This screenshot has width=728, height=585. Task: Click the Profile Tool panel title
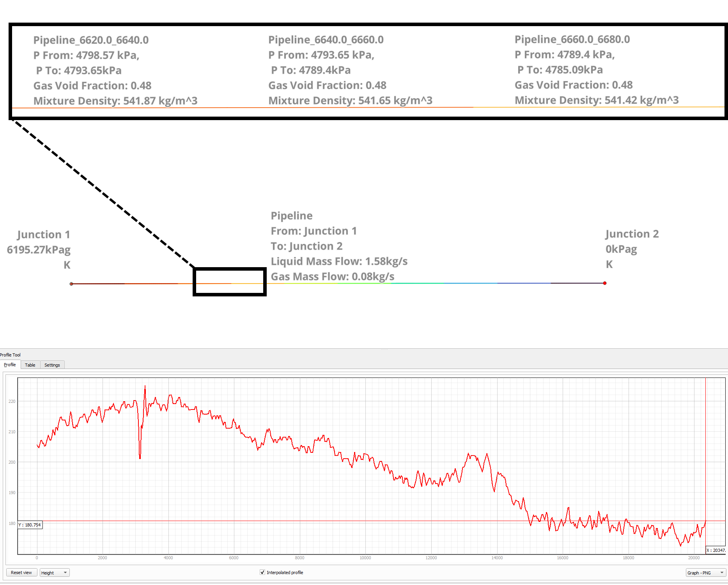[x=11, y=355]
